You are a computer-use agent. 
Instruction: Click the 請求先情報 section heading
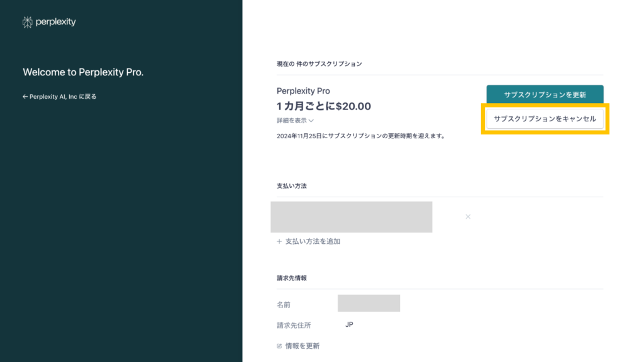[x=292, y=278]
